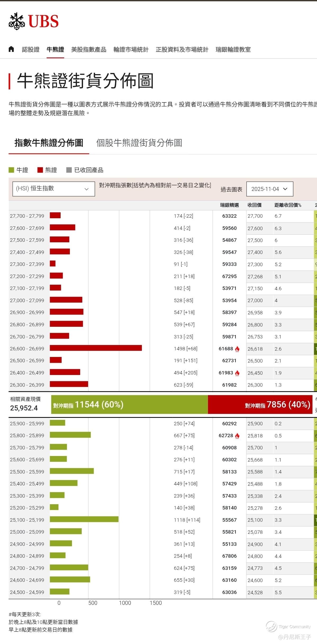Open warrant code 67295
Image resolution: width=317 pixels, height=644 pixels.
pyautogui.click(x=229, y=276)
